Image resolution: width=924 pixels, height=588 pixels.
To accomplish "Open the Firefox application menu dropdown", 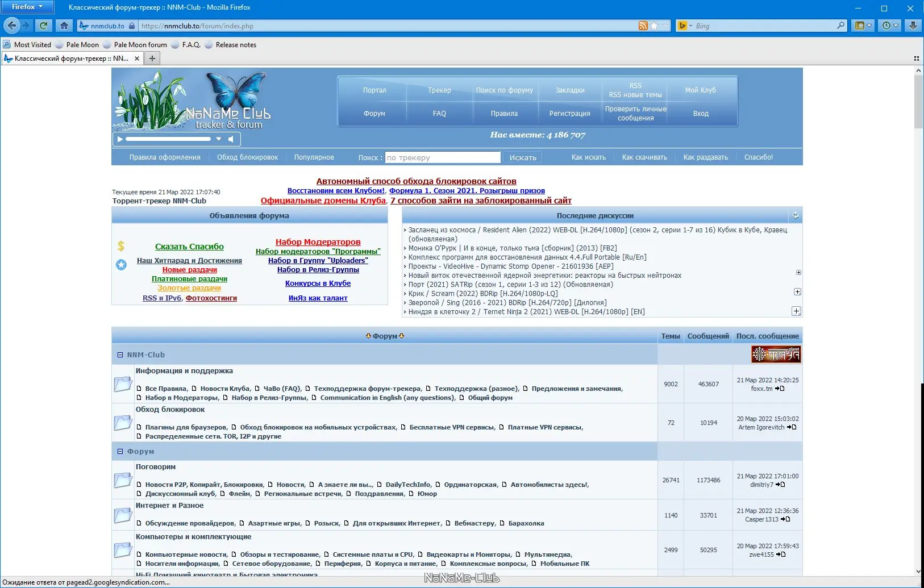I will click(27, 7).
